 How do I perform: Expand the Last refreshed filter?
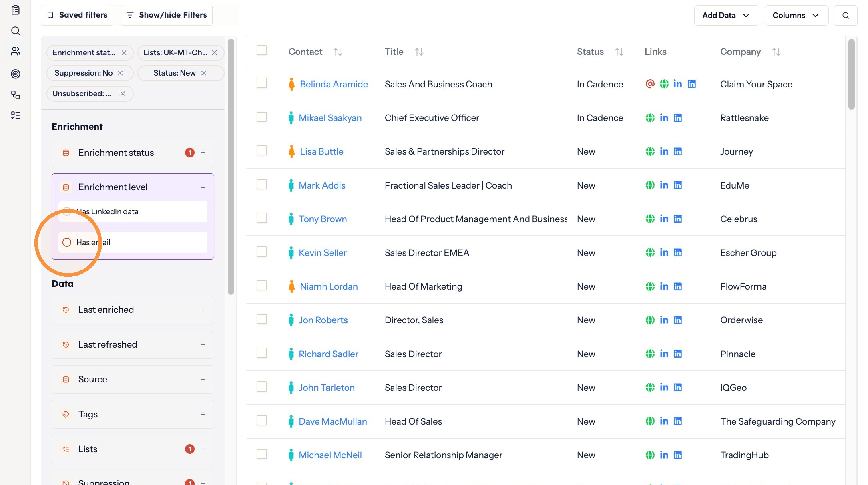click(x=203, y=345)
